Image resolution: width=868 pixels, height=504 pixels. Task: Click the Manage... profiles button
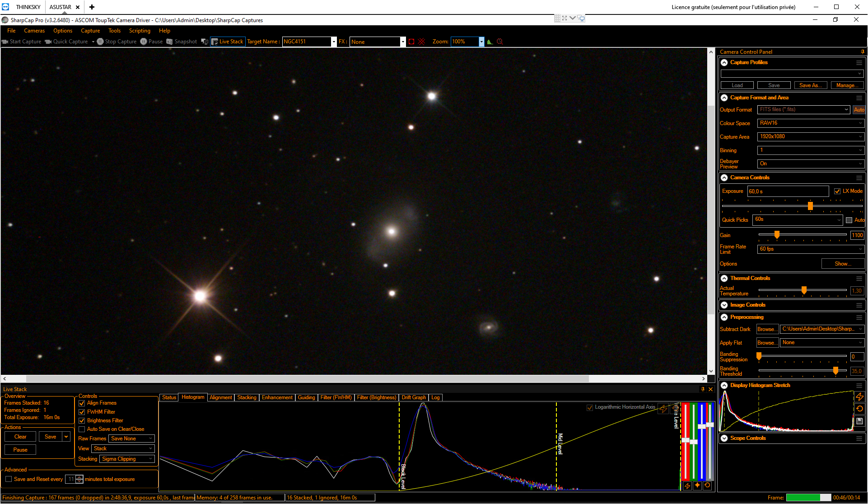(847, 85)
